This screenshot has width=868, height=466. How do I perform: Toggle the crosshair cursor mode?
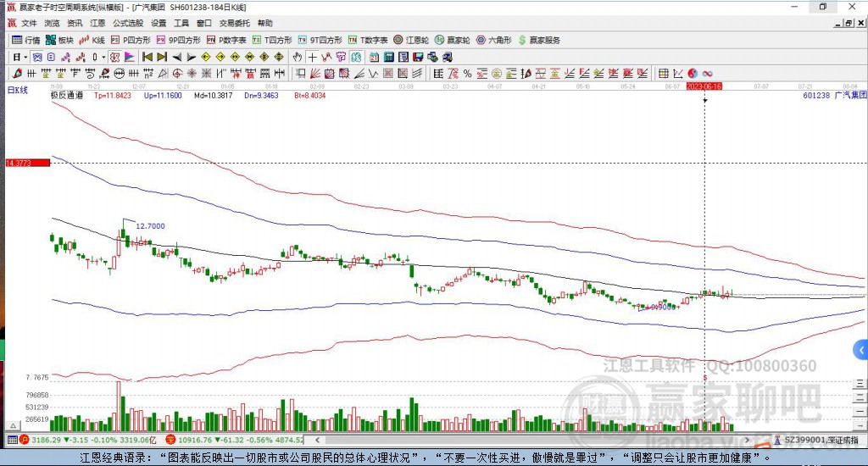point(313,57)
